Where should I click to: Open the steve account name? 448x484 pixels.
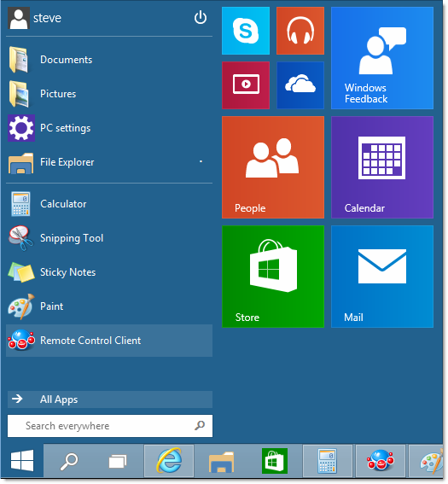click(x=47, y=18)
